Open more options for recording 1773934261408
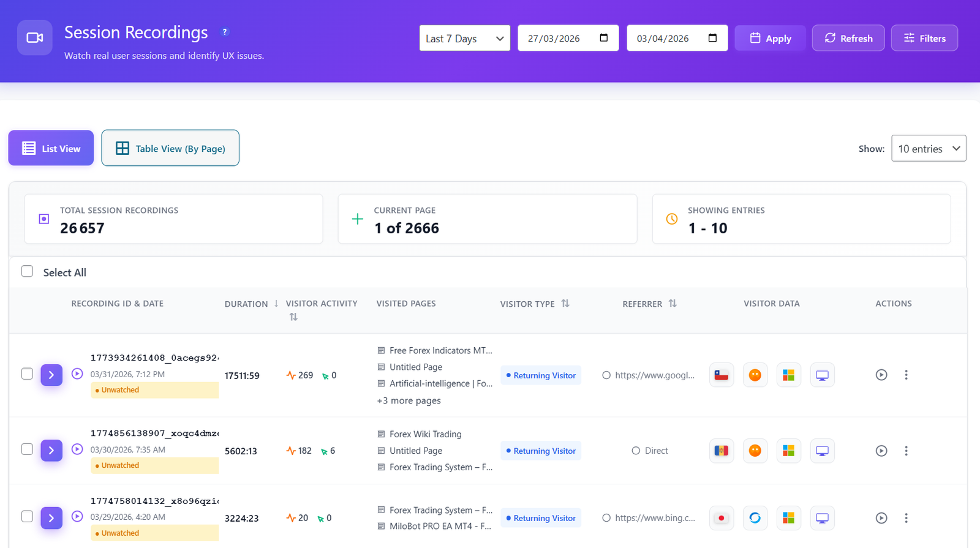 [906, 375]
